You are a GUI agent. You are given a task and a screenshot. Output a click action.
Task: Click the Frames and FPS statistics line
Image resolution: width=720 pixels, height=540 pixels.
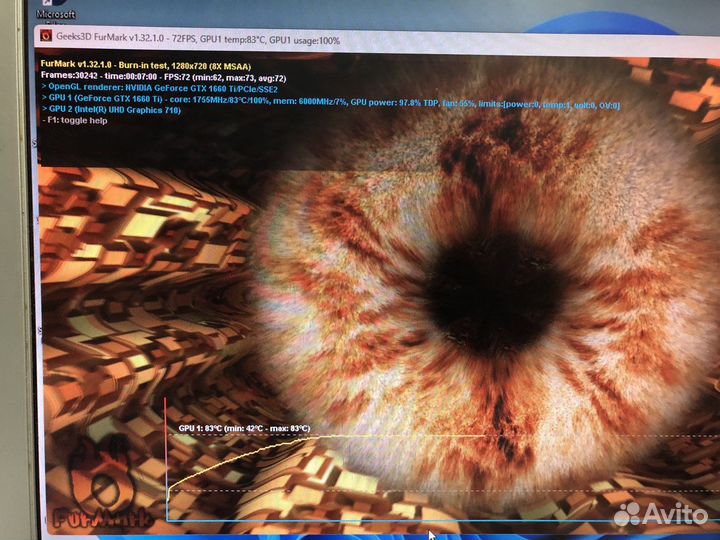click(x=162, y=75)
